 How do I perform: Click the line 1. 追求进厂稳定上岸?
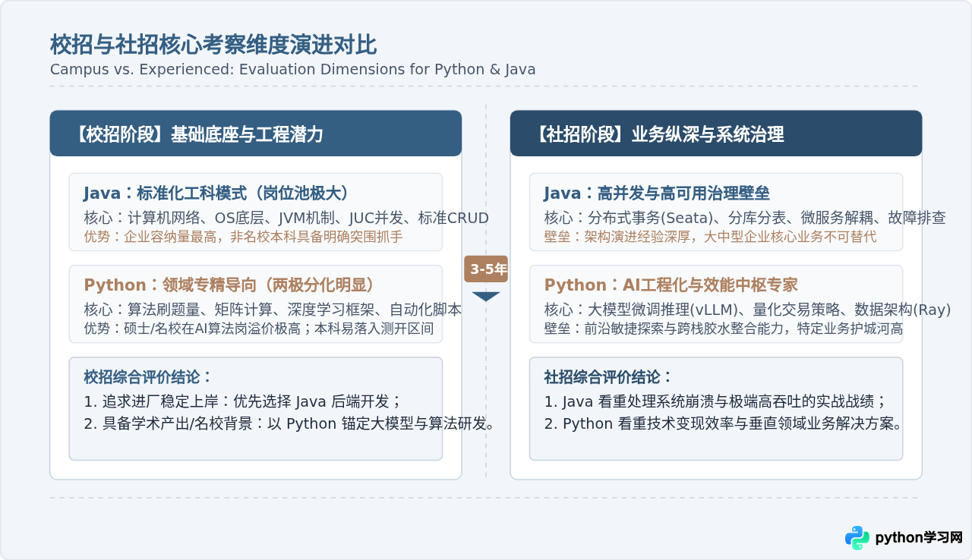click(243, 401)
